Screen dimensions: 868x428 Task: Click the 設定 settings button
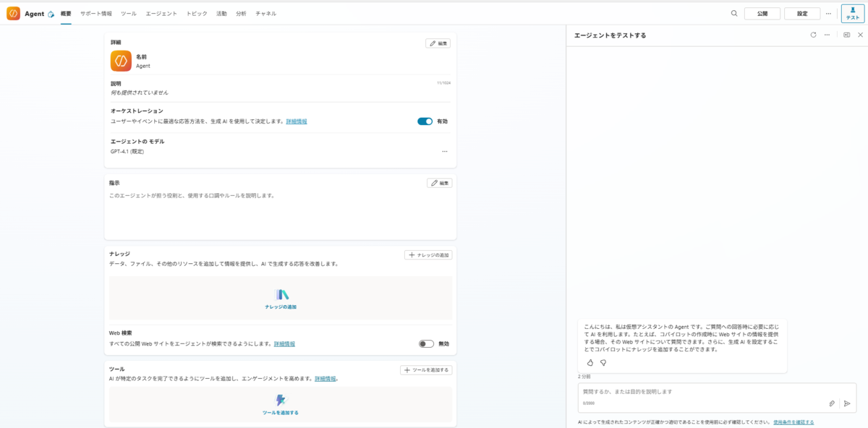(x=802, y=13)
